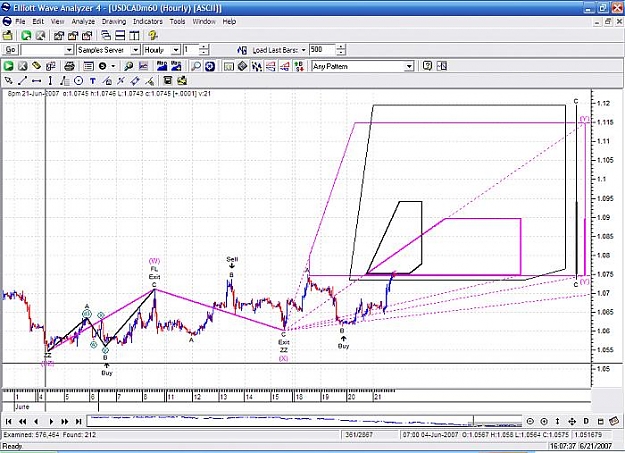Viewport: 625px width, 453px height.
Task: Select the circle drawing tool
Action: click(x=79, y=81)
